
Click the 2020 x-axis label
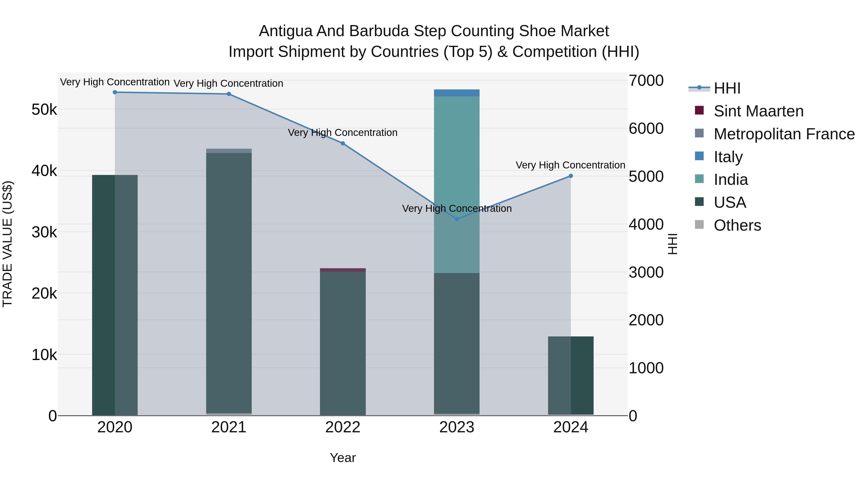point(115,427)
